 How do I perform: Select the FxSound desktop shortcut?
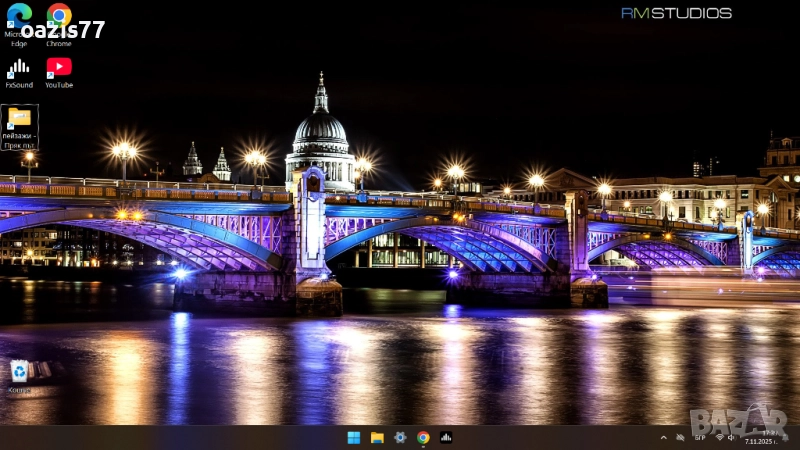click(18, 68)
